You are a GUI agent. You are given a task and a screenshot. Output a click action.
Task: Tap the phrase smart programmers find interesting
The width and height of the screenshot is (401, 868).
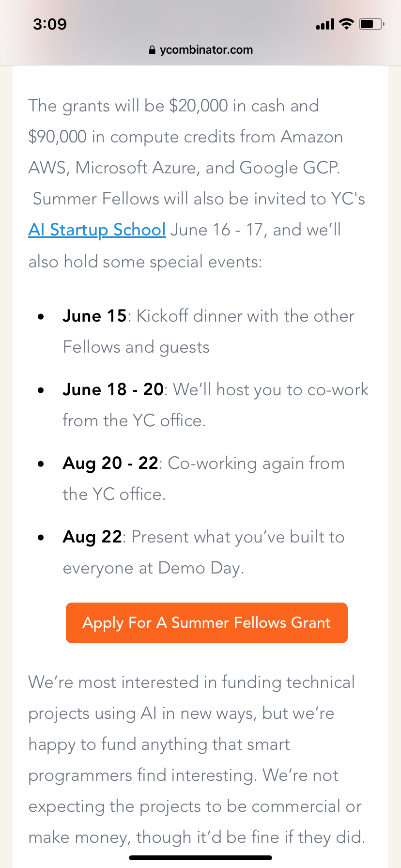click(x=194, y=759)
